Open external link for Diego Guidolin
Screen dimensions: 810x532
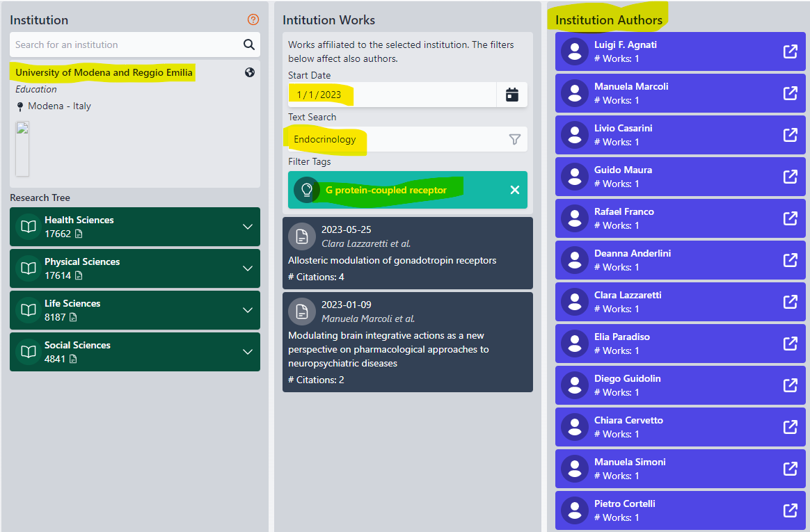pyautogui.click(x=791, y=385)
